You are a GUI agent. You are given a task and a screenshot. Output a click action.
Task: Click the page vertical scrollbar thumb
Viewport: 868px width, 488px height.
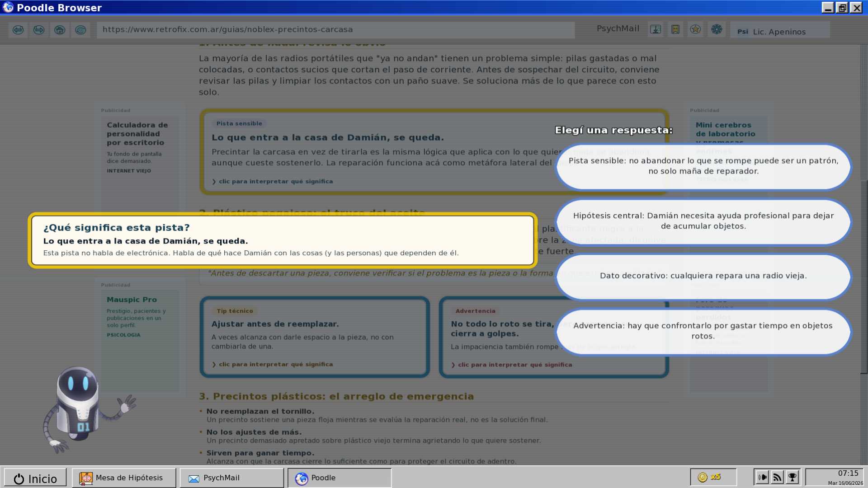(863, 277)
